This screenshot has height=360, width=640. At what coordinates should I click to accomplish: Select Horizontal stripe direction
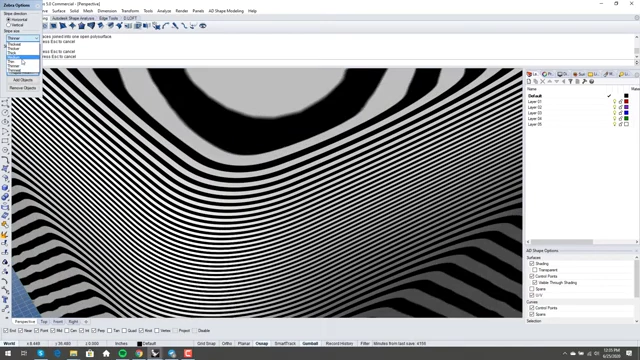pos(8,20)
